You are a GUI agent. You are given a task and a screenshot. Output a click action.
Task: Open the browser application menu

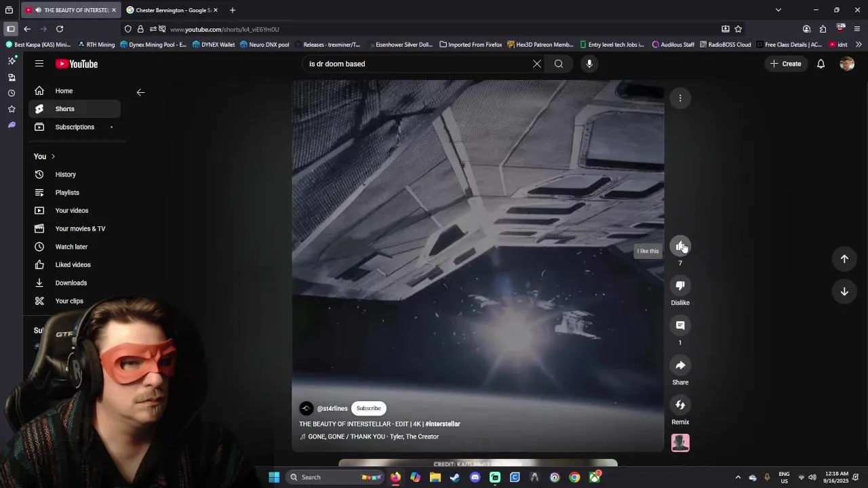click(x=857, y=29)
